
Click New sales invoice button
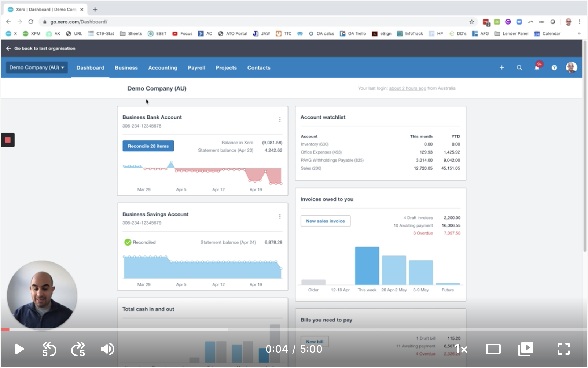coord(326,221)
